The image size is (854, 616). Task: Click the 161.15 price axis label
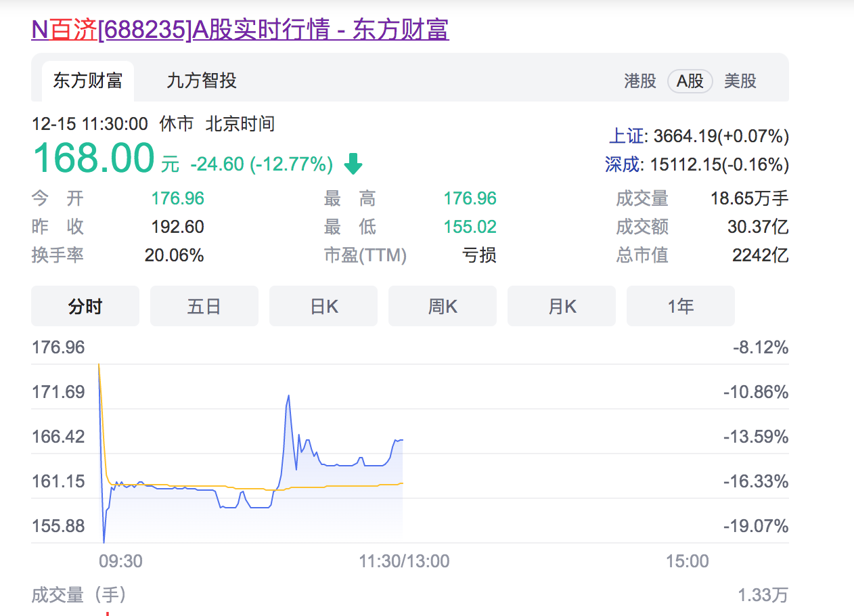pyautogui.click(x=59, y=481)
